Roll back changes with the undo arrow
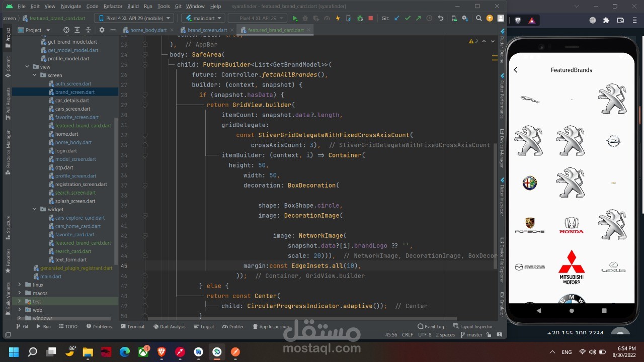The height and width of the screenshot is (362, 644). pyautogui.click(x=441, y=18)
